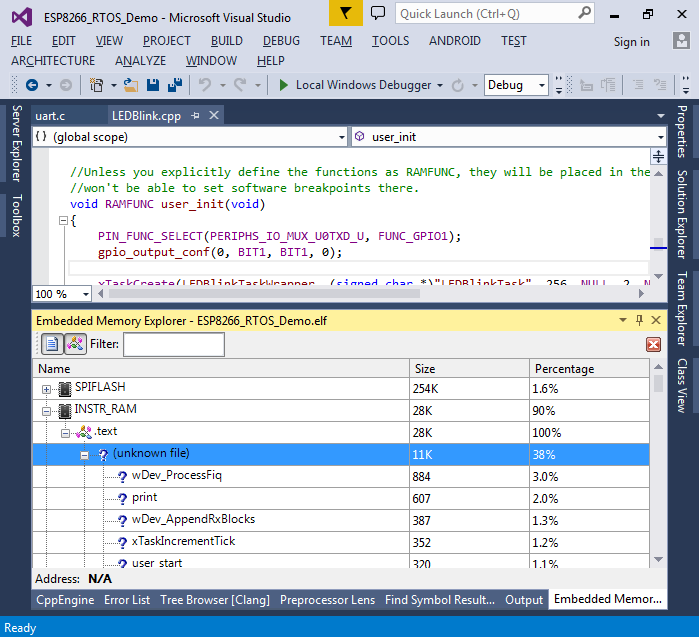Click the Quick Launch search magnifier icon

point(584,13)
